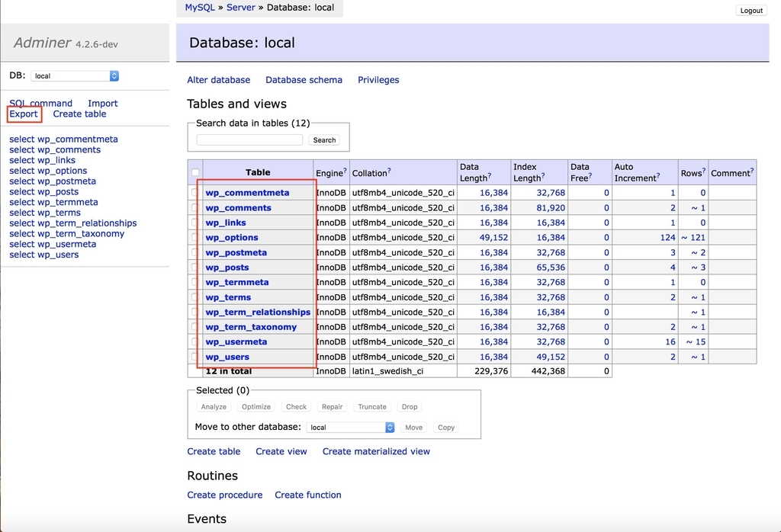Image resolution: width=781 pixels, height=532 pixels.
Task: Click the Copy button
Action: point(446,427)
